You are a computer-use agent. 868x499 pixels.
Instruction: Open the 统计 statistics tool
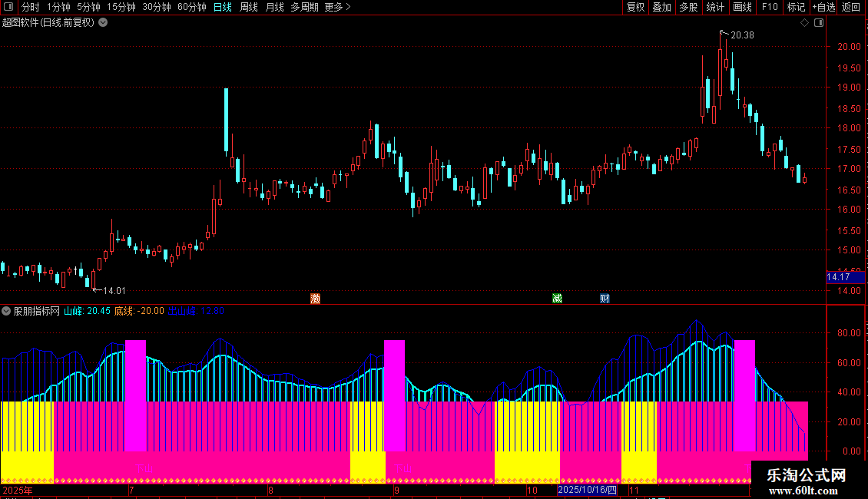tap(715, 7)
